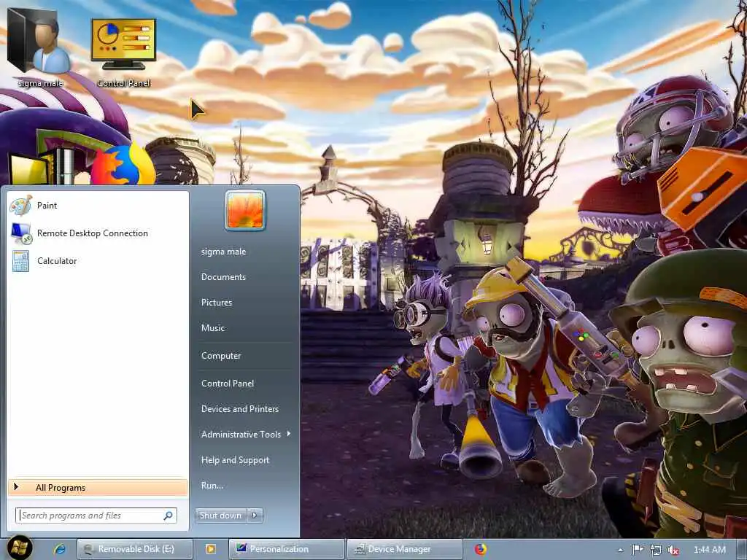The width and height of the screenshot is (747, 560).
Task: Click the Shut down button
Action: coord(220,516)
